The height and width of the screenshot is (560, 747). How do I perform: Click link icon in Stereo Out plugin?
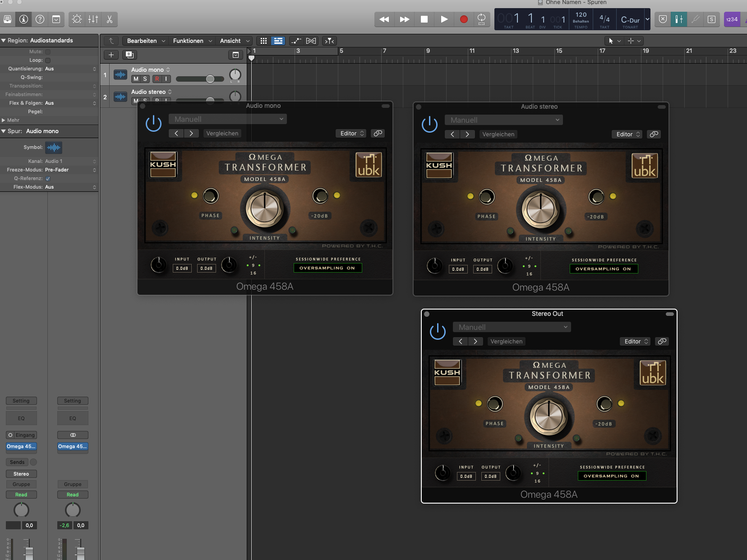pyautogui.click(x=662, y=341)
